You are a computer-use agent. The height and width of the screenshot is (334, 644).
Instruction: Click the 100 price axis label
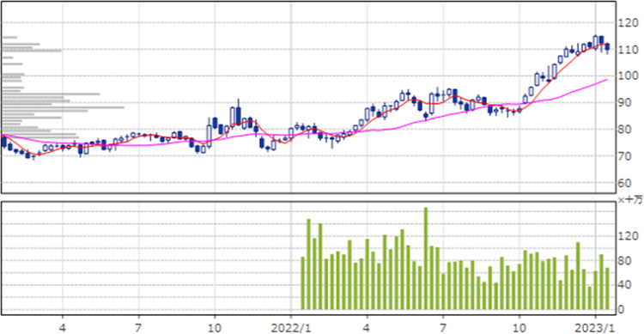[628, 76]
